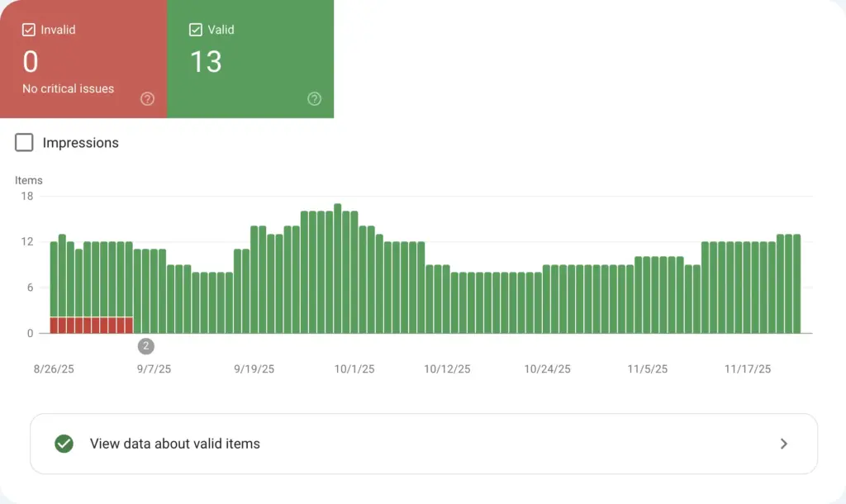Open help icon on Valid card
Viewport: 846px width, 504px height.
pyautogui.click(x=314, y=99)
